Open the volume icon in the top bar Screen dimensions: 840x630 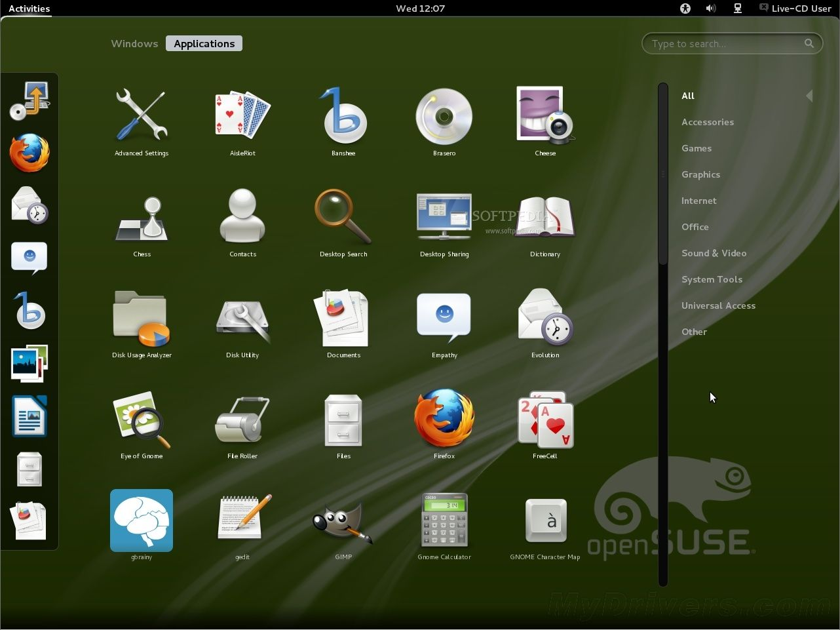pyautogui.click(x=710, y=9)
